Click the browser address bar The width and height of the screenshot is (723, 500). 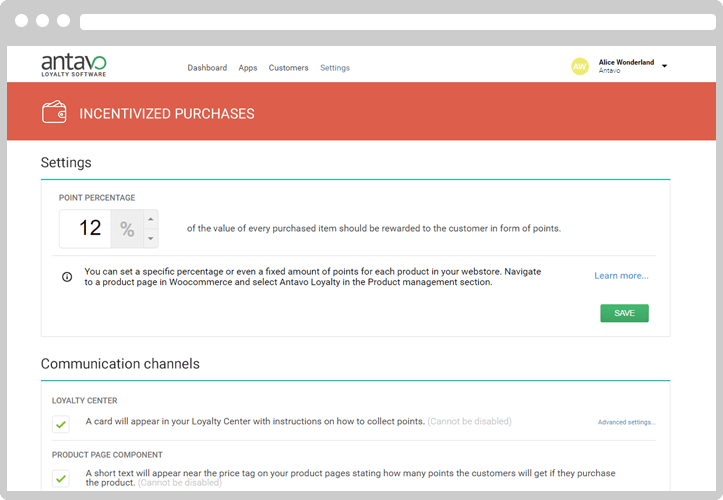(397, 22)
